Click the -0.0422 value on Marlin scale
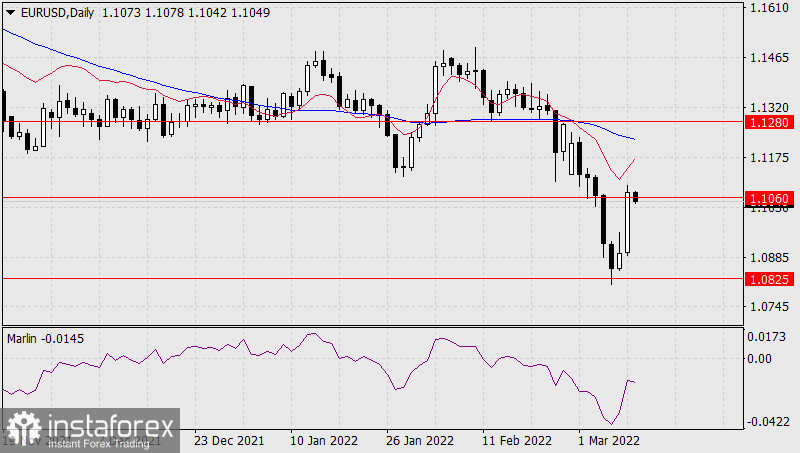 (x=769, y=422)
